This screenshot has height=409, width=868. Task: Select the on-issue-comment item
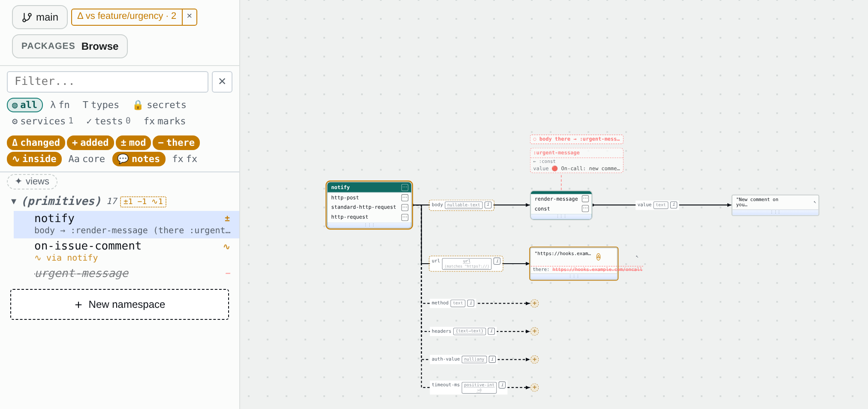pyautogui.click(x=127, y=252)
